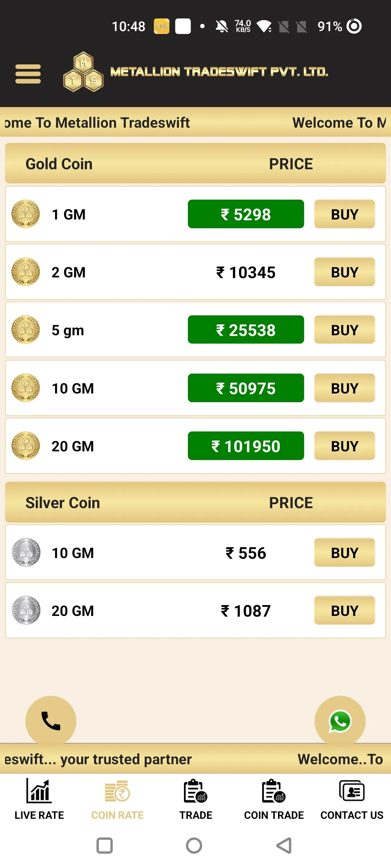Buy the 1 GM gold coin
The height and width of the screenshot is (868, 391).
click(x=345, y=214)
